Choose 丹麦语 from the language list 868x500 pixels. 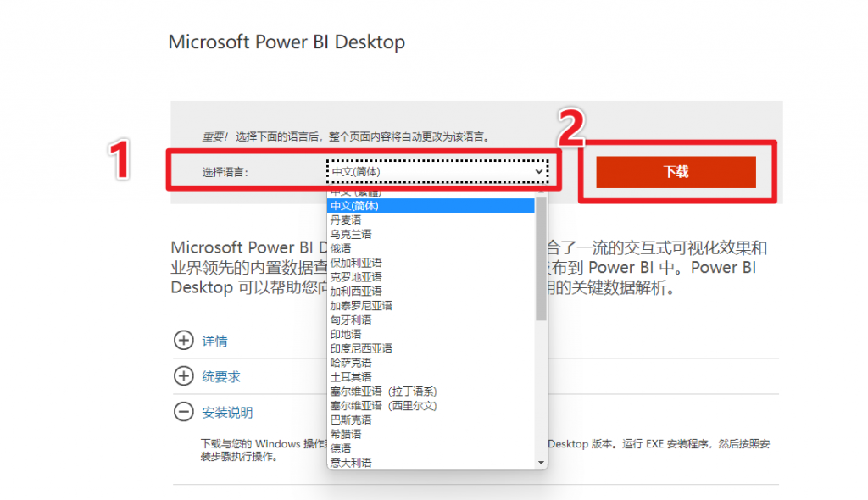point(346,220)
